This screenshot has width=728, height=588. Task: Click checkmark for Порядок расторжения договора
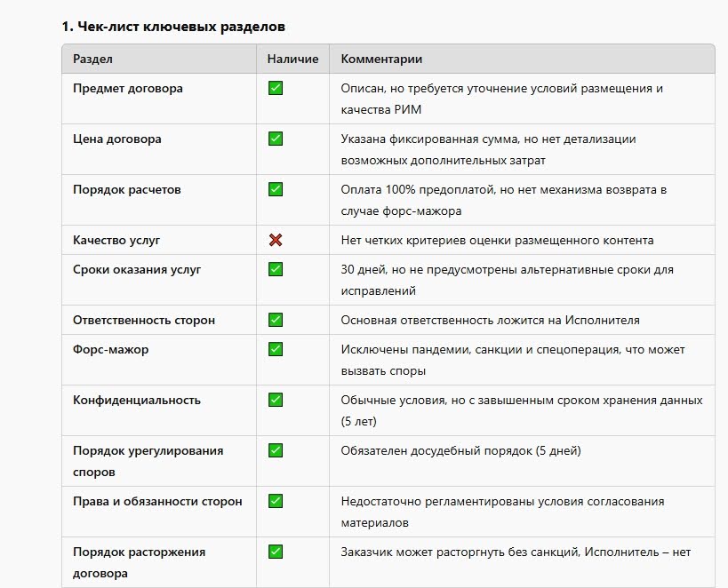pyautogui.click(x=276, y=552)
